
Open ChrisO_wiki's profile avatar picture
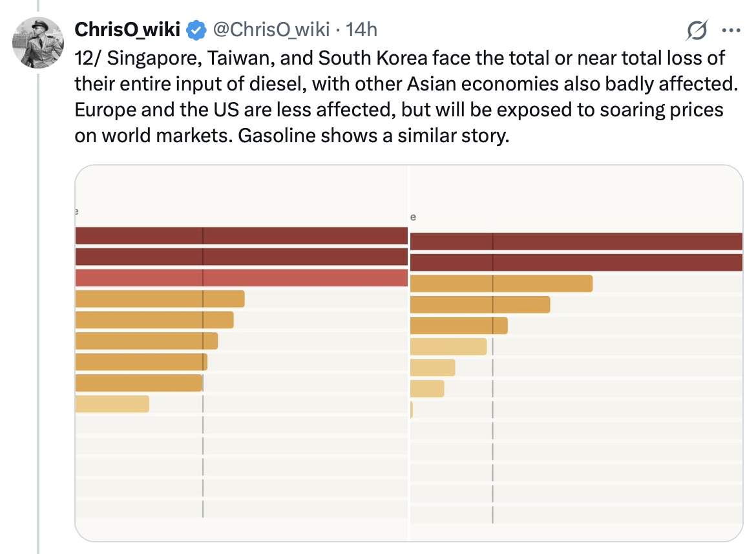(39, 43)
